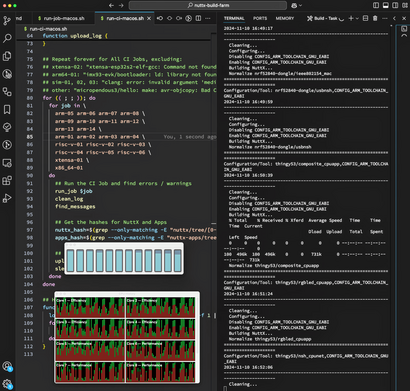Toggle the bottom panel layout icon
Image resolution: width=410 pixels, height=391 pixels.
pos(385,5)
